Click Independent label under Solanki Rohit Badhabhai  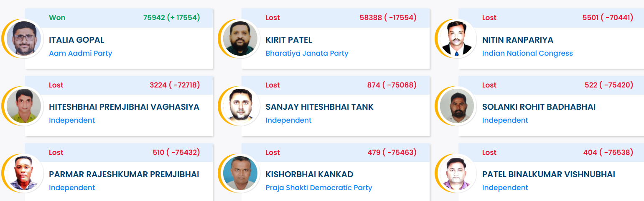pyautogui.click(x=505, y=120)
